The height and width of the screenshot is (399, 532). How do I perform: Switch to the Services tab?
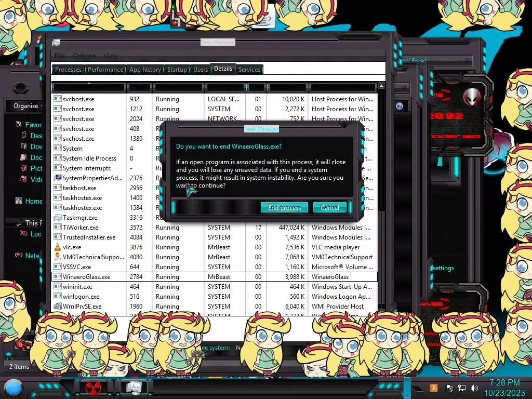249,70
